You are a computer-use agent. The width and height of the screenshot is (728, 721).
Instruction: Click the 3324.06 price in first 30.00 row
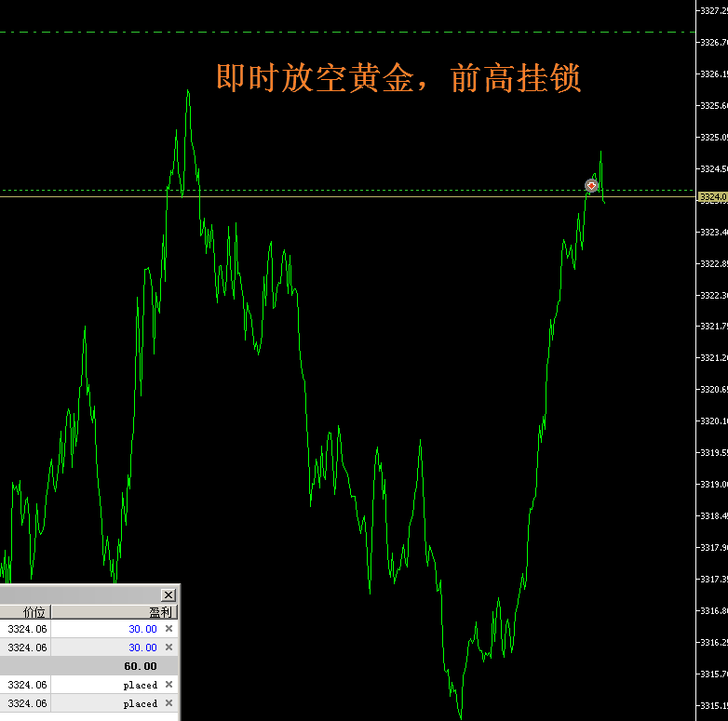27,629
